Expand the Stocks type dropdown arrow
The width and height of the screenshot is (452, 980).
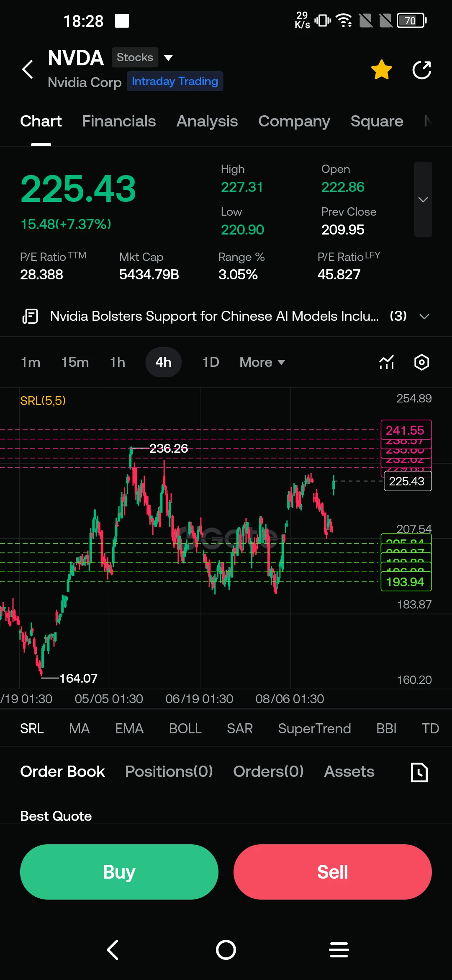tap(168, 57)
